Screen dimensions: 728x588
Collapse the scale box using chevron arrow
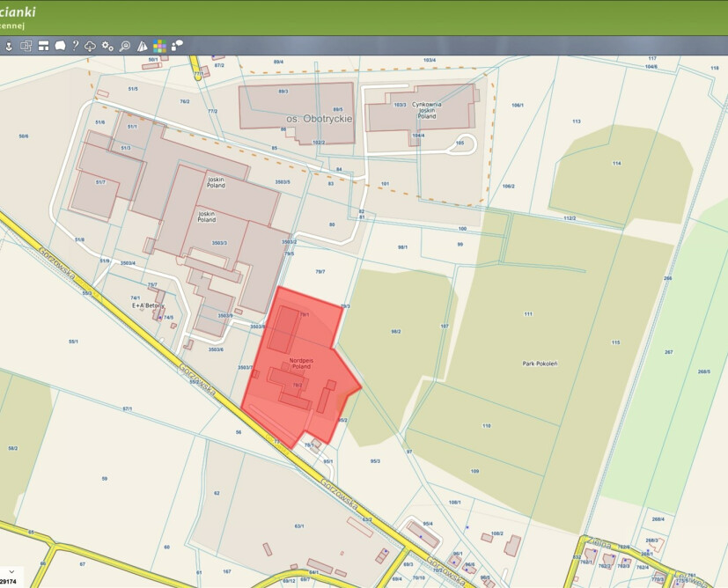(x=11, y=571)
